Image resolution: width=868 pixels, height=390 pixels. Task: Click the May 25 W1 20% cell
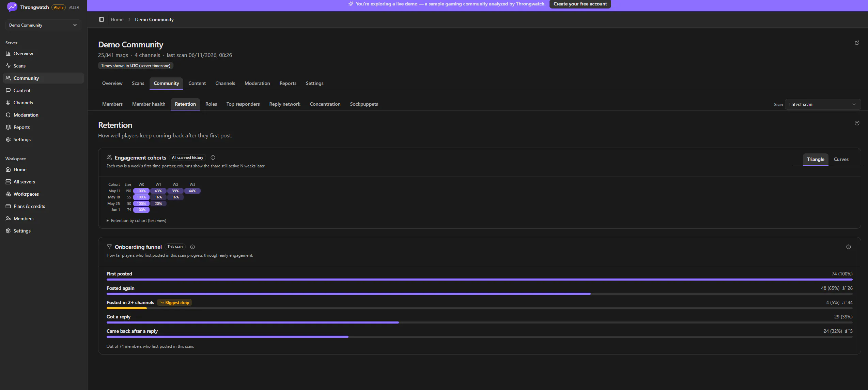coord(158,204)
